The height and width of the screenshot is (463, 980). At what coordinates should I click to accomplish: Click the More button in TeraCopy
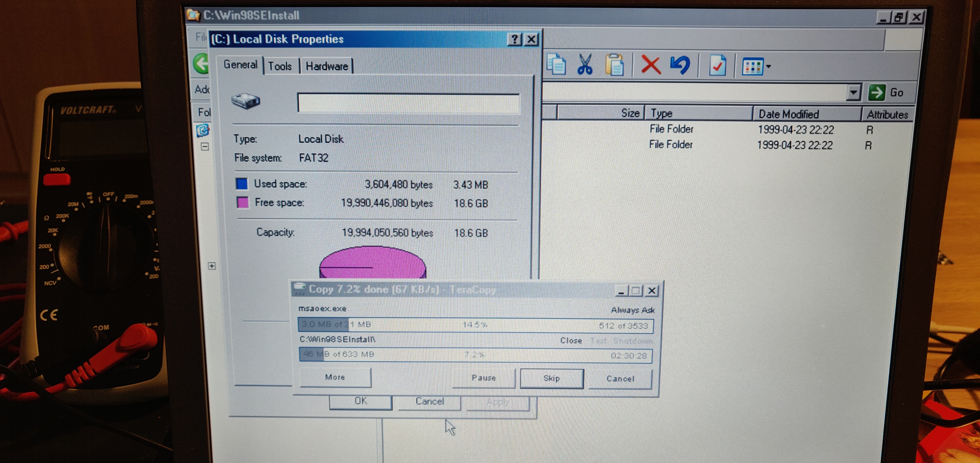(335, 377)
